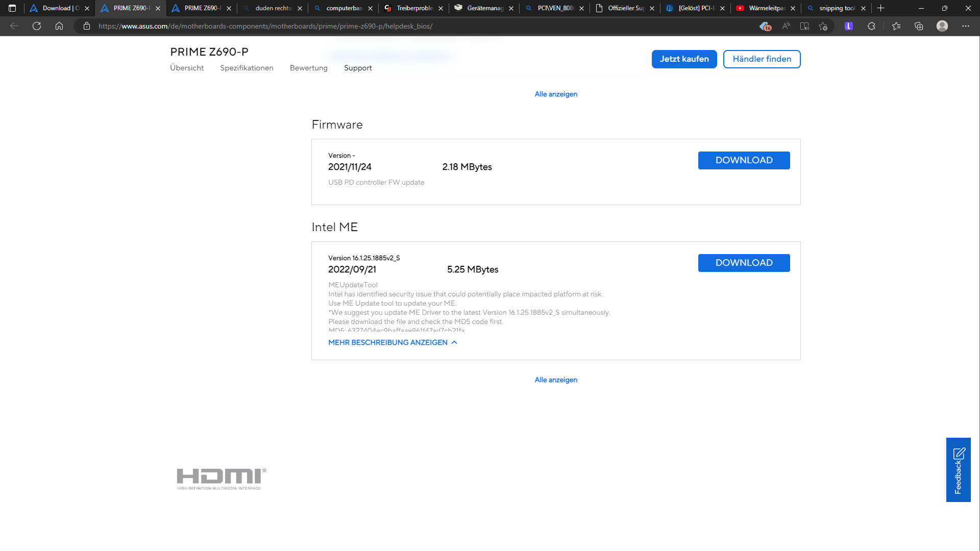This screenshot has height=551, width=980.
Task: Go to the browser home page
Action: point(59,26)
